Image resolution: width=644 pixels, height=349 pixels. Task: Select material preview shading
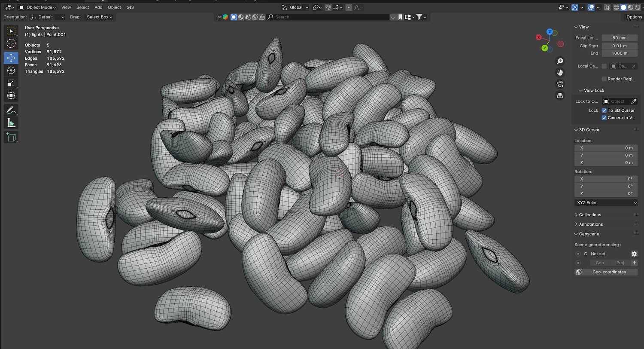click(630, 7)
